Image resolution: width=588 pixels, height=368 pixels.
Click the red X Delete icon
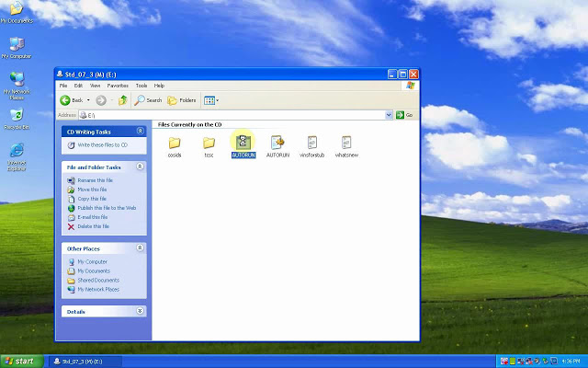[71, 226]
